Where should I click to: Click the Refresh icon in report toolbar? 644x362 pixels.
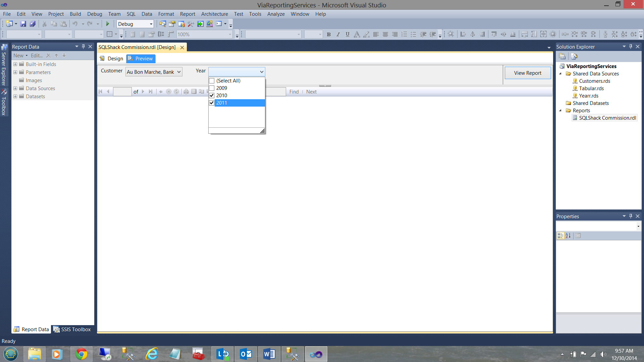click(x=176, y=92)
